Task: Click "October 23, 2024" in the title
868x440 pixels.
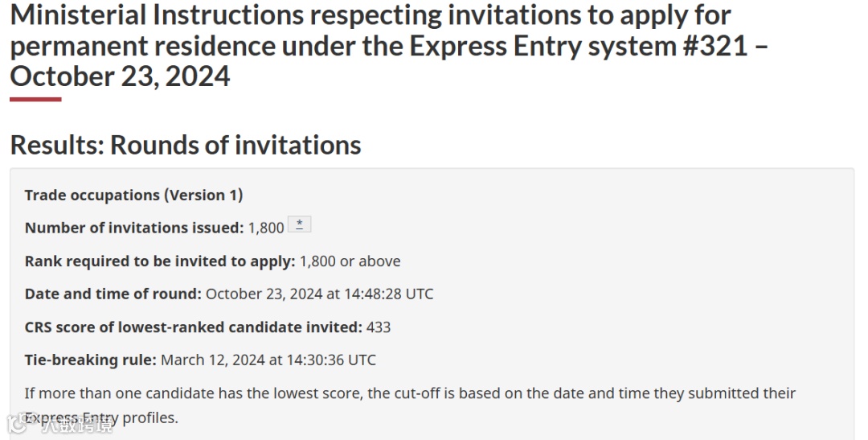Action: (x=121, y=76)
